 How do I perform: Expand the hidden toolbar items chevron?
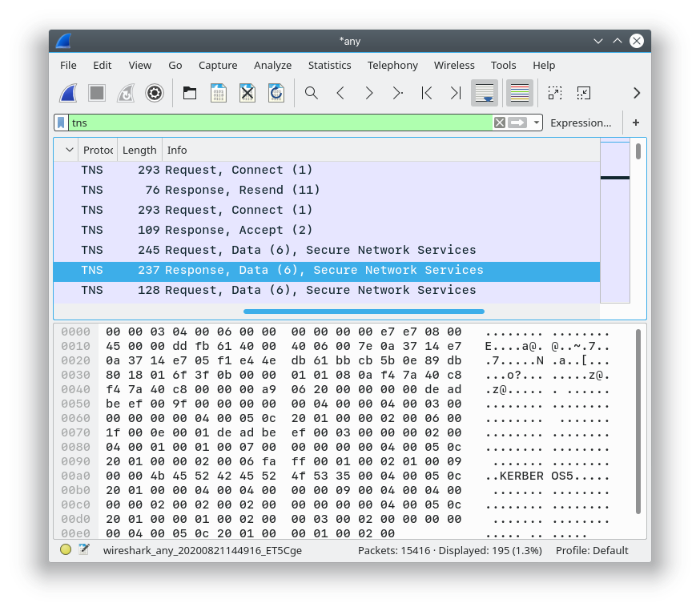pos(636,93)
